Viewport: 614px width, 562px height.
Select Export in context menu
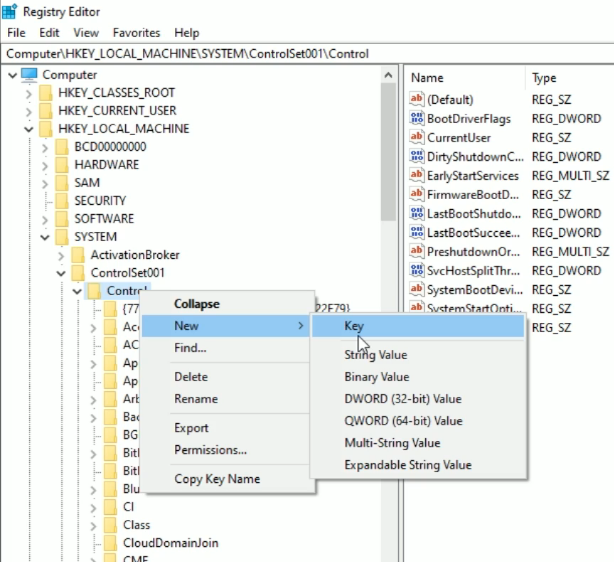click(227, 428)
